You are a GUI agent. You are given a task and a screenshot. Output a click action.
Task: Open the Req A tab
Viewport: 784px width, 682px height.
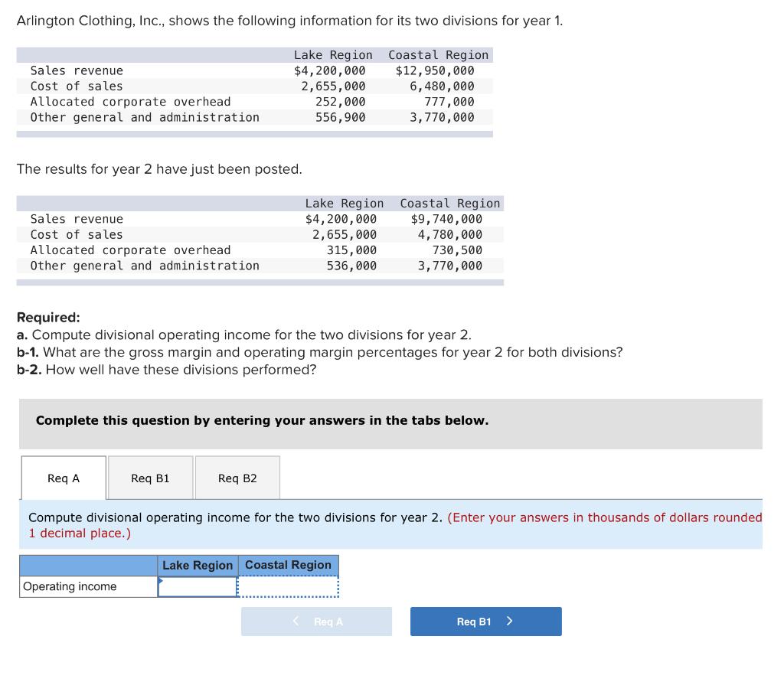click(x=64, y=478)
